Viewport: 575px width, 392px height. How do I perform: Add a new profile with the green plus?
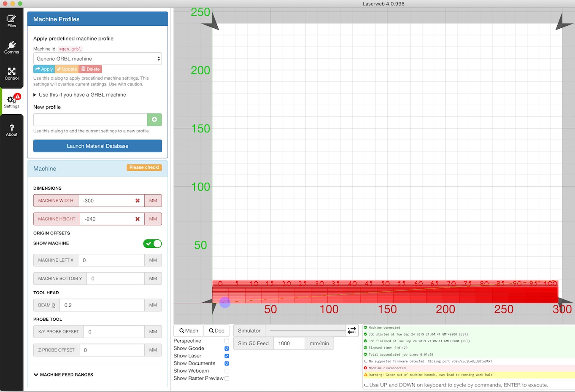pos(154,120)
